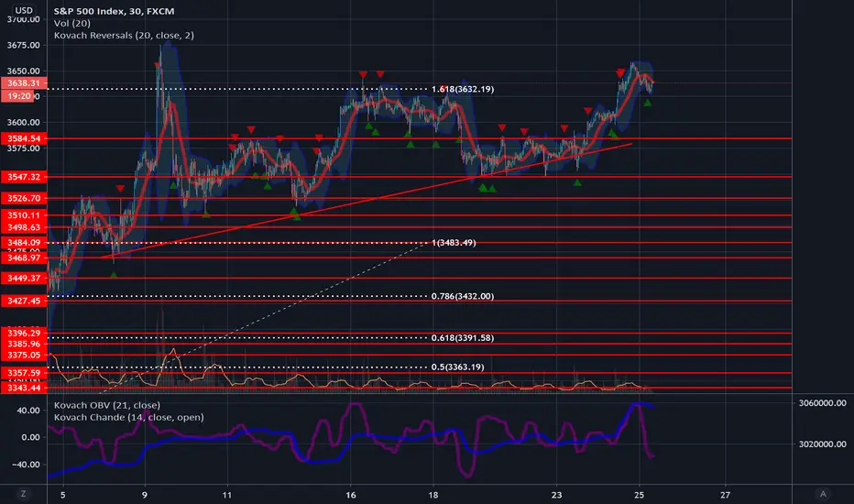The width and height of the screenshot is (854, 504).
Task: Click the 3526.70 price level label
Action: click(24, 198)
